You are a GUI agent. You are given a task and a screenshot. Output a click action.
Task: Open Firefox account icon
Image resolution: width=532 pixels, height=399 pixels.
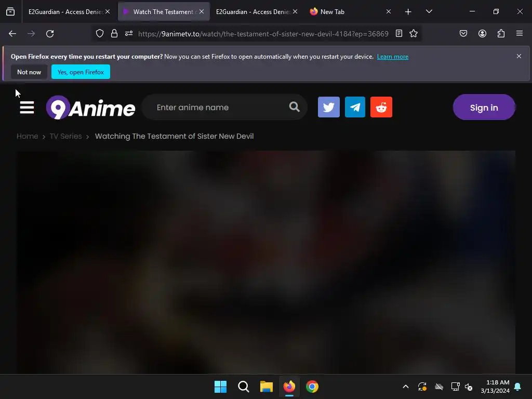pyautogui.click(x=482, y=34)
